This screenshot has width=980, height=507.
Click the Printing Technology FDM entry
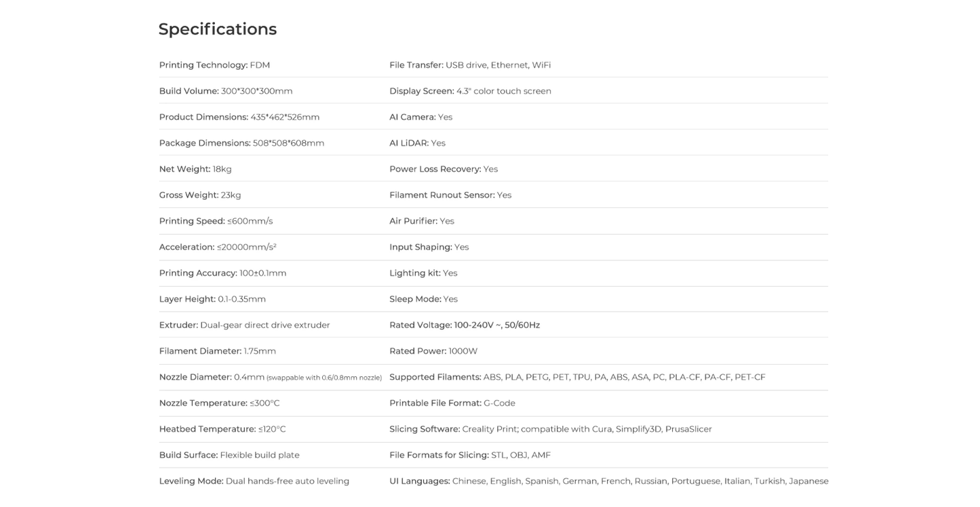pos(214,65)
